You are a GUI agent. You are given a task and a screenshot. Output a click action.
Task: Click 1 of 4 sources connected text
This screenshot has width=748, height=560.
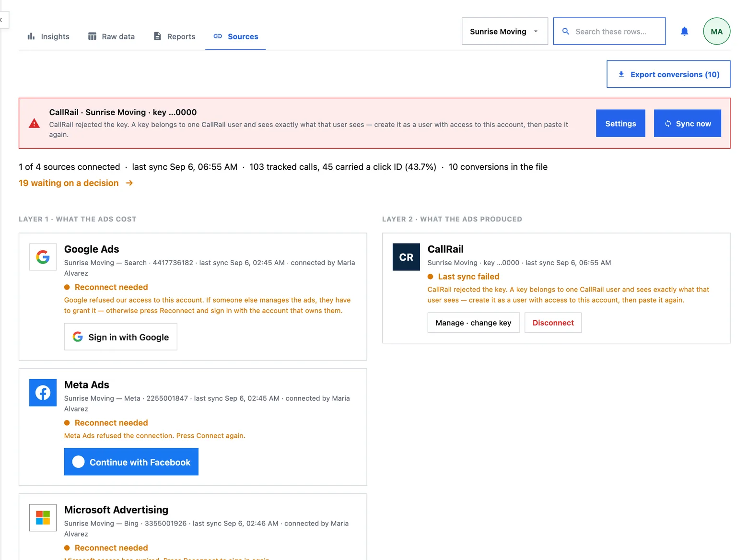pos(70,167)
